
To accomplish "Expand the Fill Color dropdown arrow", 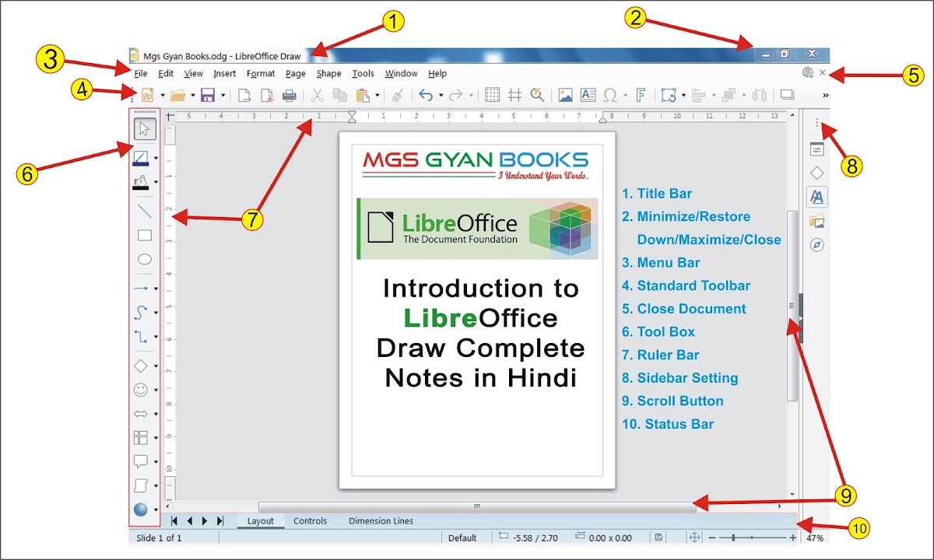I will pos(156,184).
